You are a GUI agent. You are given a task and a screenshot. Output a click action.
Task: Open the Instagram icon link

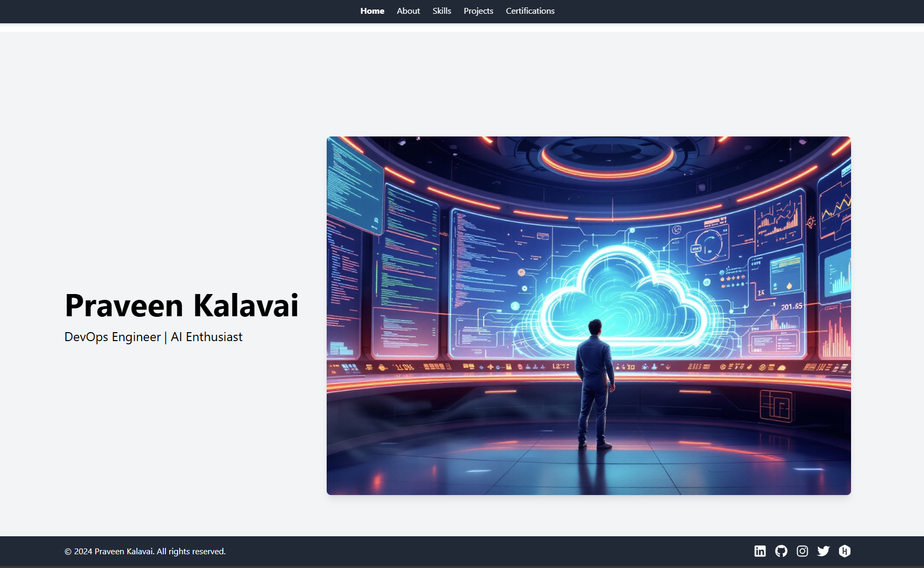pos(802,551)
